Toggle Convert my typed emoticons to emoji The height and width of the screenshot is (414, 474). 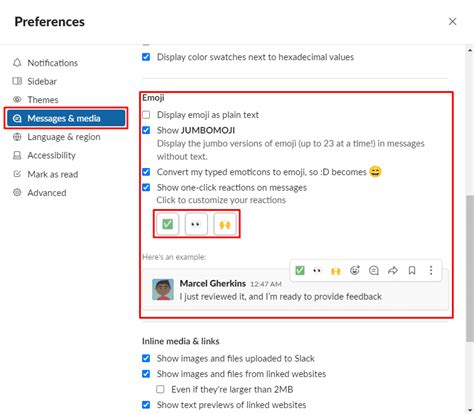point(146,172)
